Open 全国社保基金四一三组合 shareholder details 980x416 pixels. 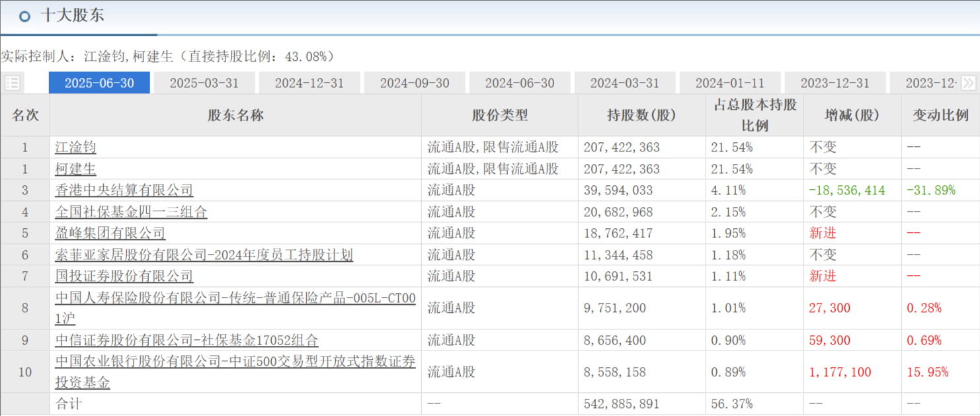[131, 212]
